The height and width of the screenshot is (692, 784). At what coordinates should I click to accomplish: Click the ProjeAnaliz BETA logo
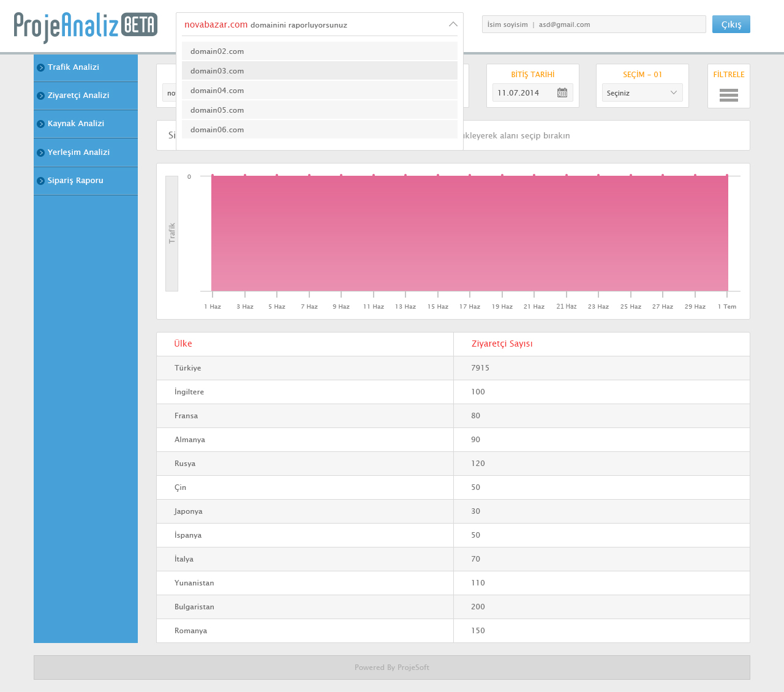(86, 26)
